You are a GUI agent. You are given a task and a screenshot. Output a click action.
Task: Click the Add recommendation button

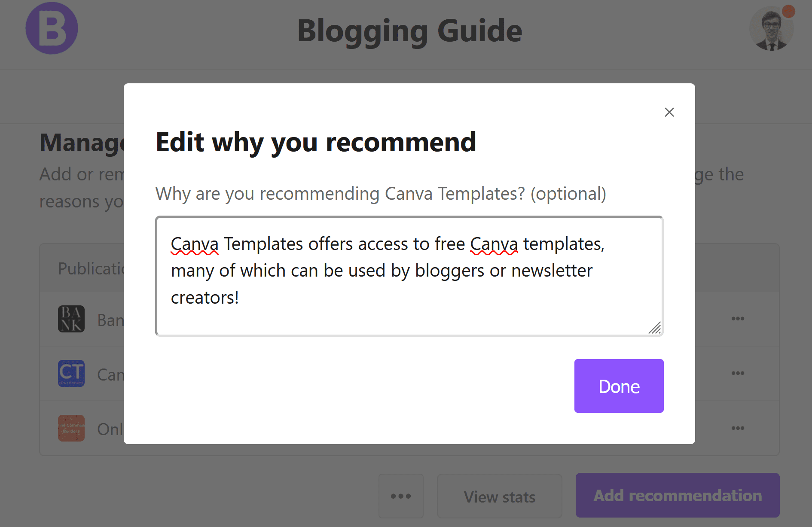point(678,495)
